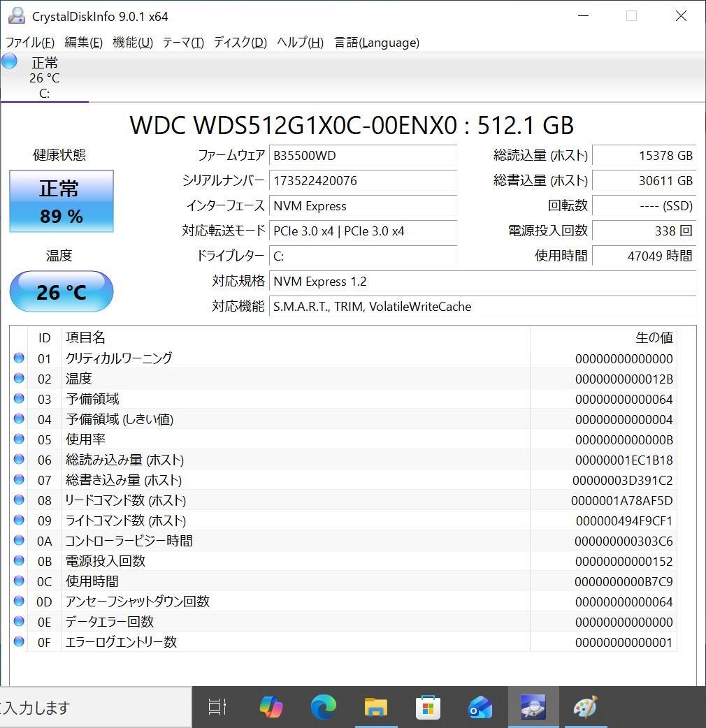Viewport: 706px width, 728px height.
Task: Click the blue status dot beside クリティカルワーニング
Action: 18,358
